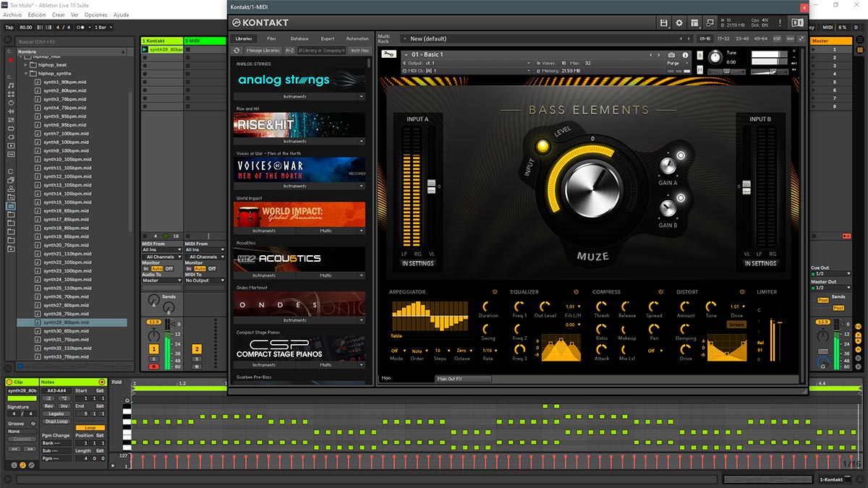Toggle track 1 activator button in Ableton
868x488 pixels.
(153, 349)
